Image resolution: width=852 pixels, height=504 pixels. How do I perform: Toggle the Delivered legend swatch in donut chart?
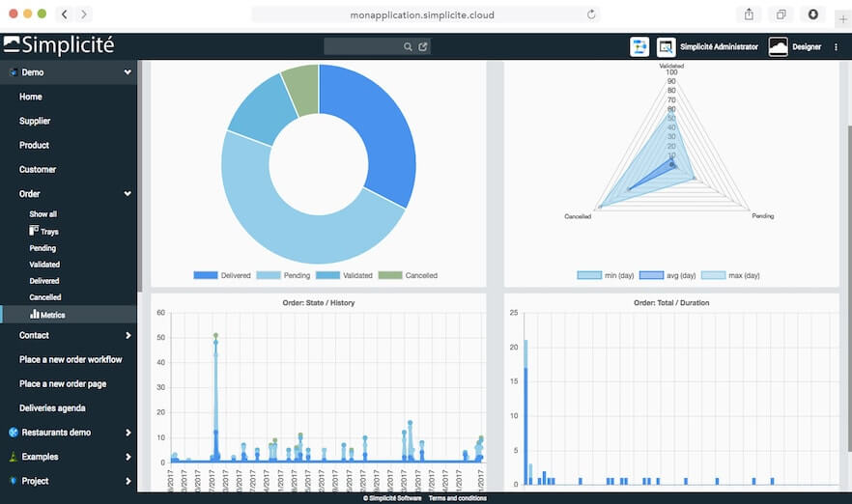[x=206, y=275]
